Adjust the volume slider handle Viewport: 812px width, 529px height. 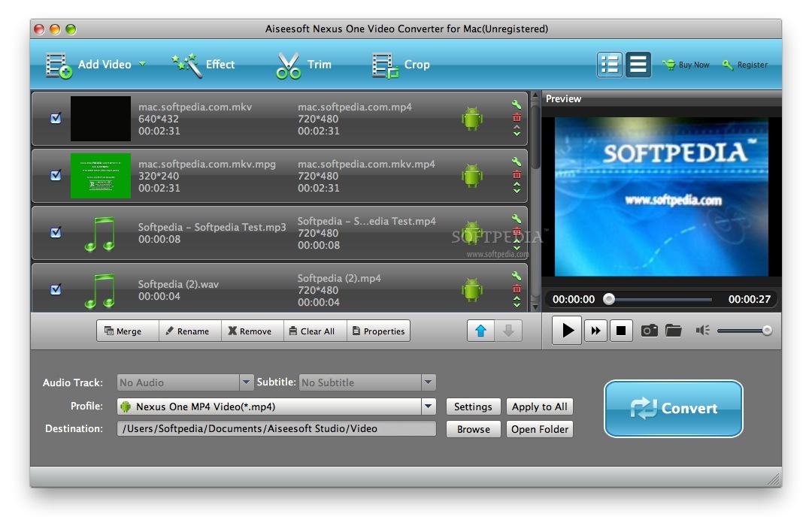(767, 330)
